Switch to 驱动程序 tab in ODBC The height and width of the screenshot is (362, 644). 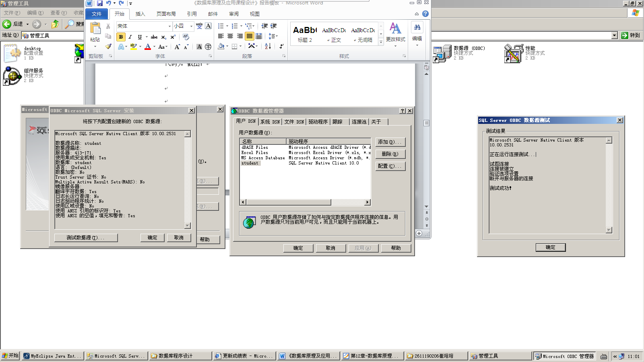point(318,121)
